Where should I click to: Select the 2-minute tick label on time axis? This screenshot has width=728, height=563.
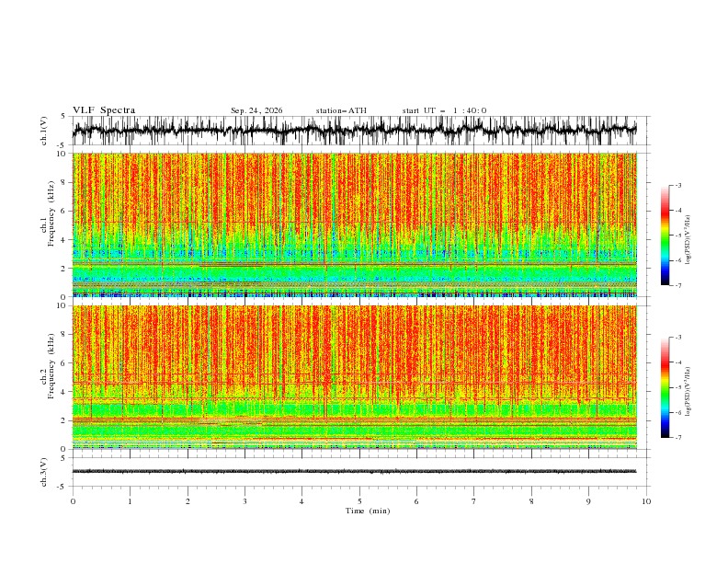click(188, 501)
